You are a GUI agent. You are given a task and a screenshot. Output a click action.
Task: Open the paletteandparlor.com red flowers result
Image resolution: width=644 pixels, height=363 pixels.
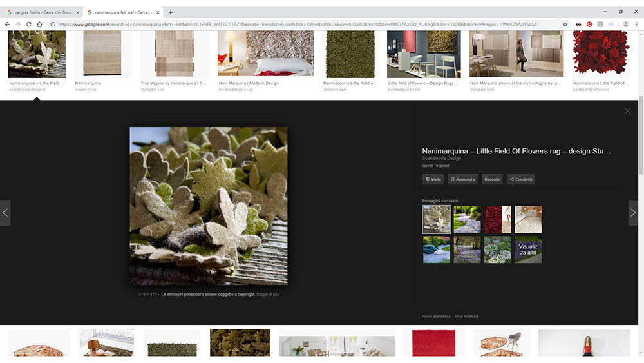coord(601,54)
